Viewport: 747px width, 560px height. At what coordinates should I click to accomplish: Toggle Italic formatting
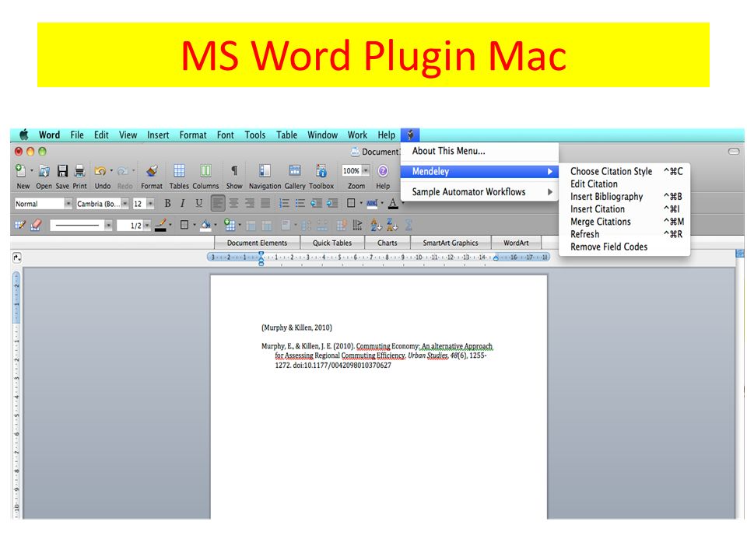[182, 203]
